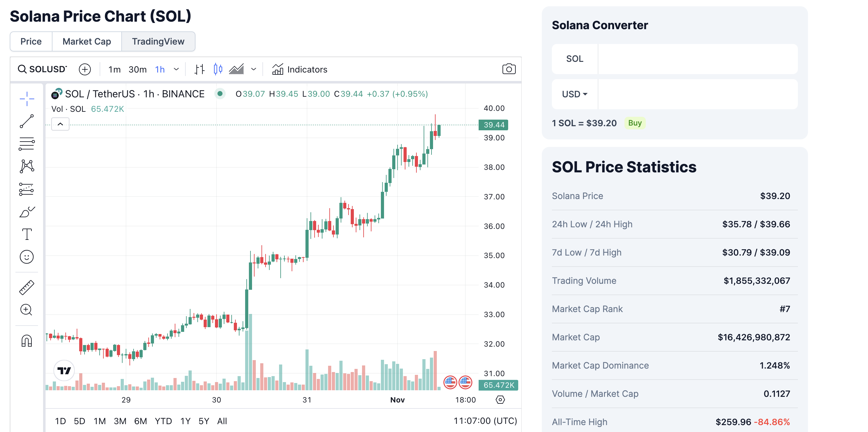Set chart range to 1M
This screenshot has height=432, width=868.
100,421
